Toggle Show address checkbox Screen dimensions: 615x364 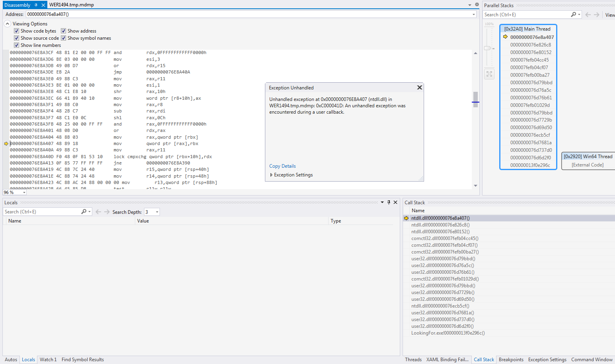[x=63, y=31]
